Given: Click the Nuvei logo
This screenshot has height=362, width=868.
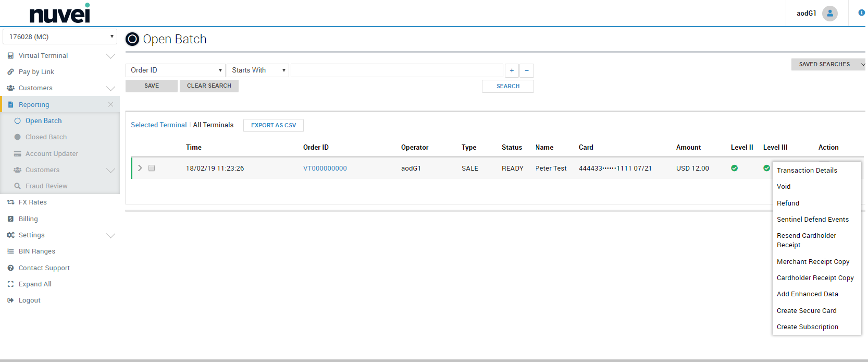Looking at the screenshot, I should click(x=59, y=14).
